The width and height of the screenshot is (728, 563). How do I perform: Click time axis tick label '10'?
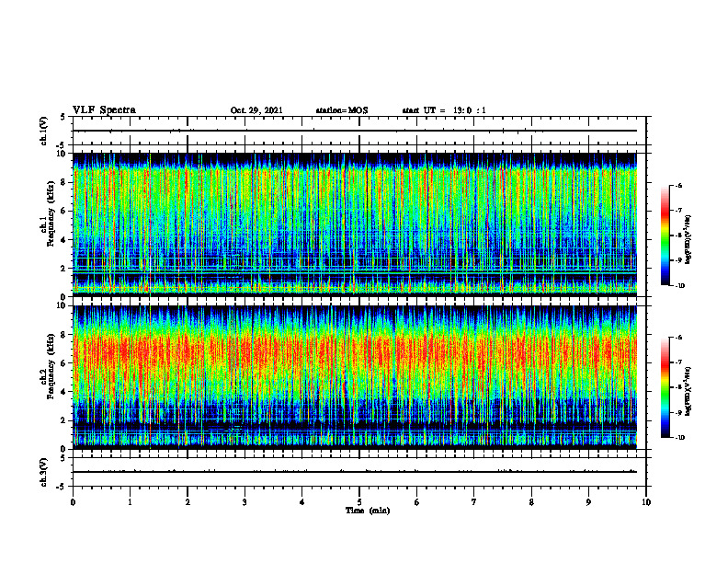(646, 502)
